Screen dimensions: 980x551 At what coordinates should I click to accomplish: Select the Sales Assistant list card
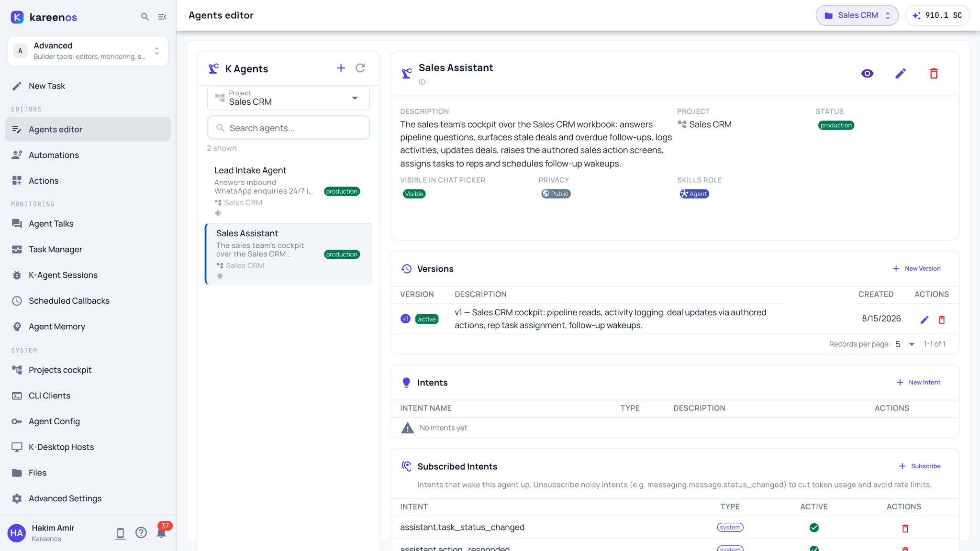pos(289,254)
